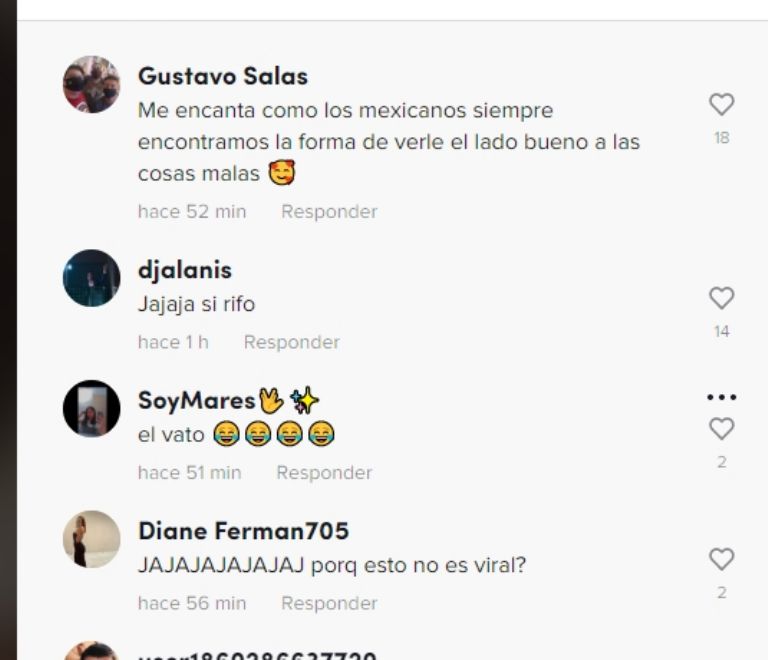Reply to SoyMares's comment via Responder
The width and height of the screenshot is (768, 660).
(324, 472)
